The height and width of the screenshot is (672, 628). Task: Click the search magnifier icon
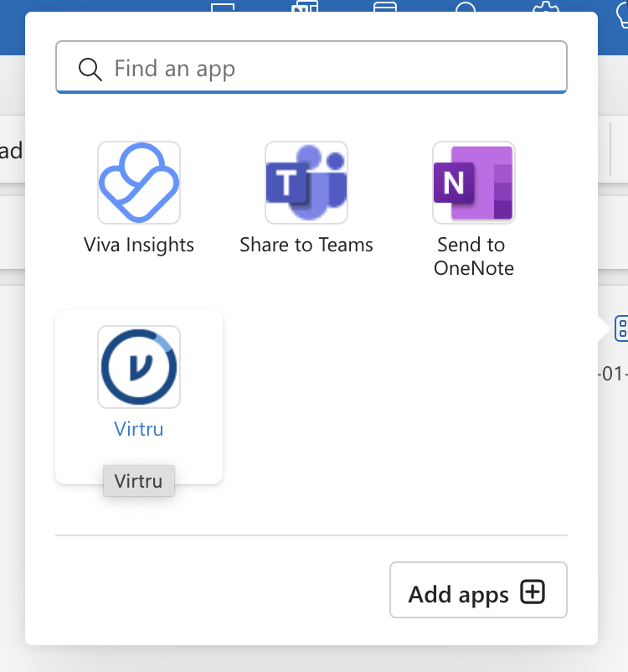90,70
